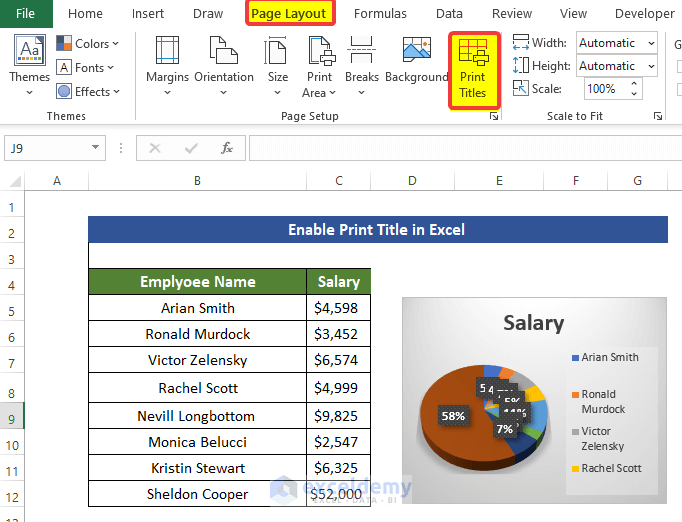682x522 pixels.
Task: Click yellow Rachel Scott legend swatch
Action: click(575, 468)
